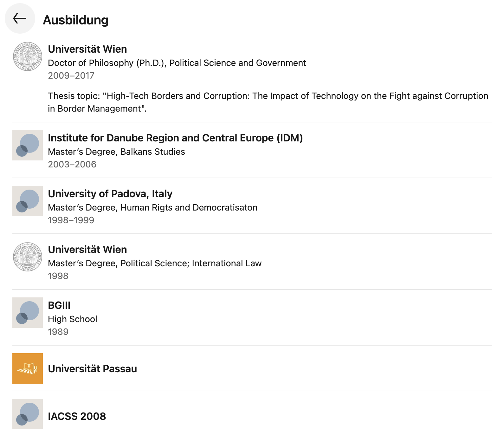Click the Universität Wien seal beside Ph.D. entry
504x442 pixels.
pos(28,56)
